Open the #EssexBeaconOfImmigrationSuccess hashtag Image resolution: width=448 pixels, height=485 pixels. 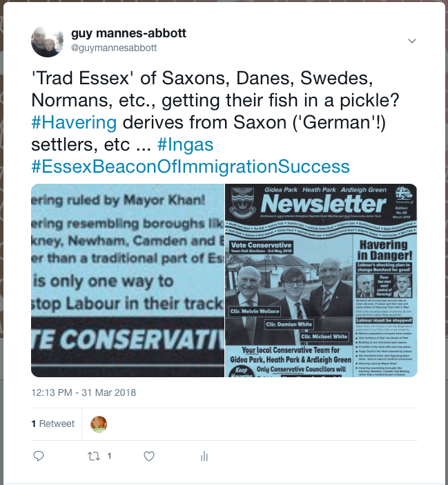pyautogui.click(x=191, y=167)
